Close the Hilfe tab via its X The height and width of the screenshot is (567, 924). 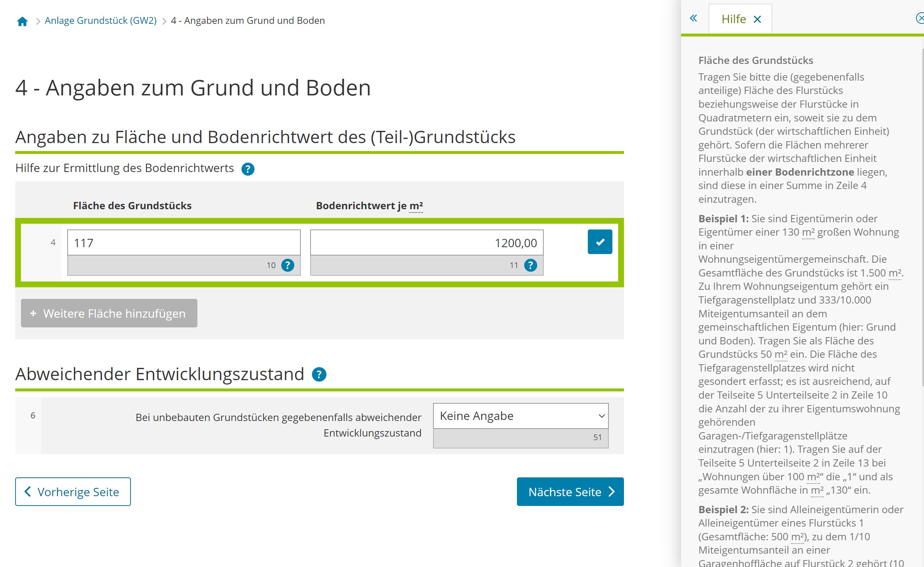(757, 19)
